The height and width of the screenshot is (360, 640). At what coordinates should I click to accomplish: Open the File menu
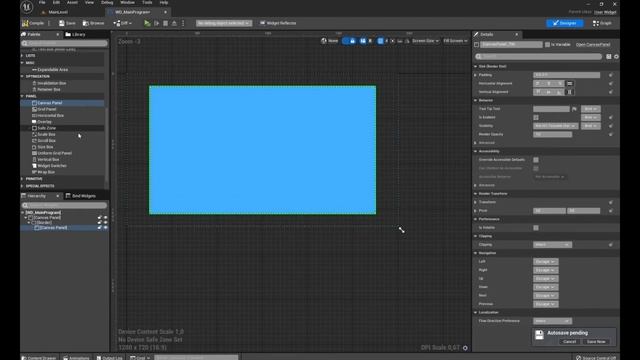(x=42, y=2)
